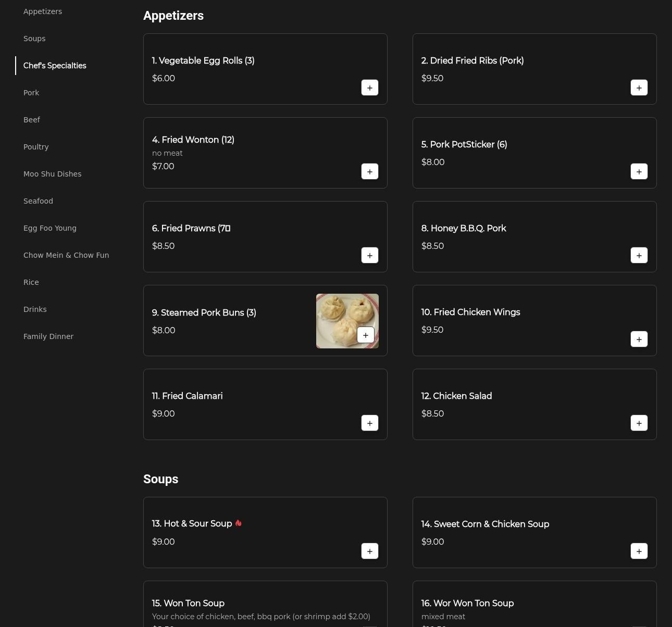Open the 1. Vegetable Egg Rolls (3) item
The image size is (672, 627).
point(265,69)
